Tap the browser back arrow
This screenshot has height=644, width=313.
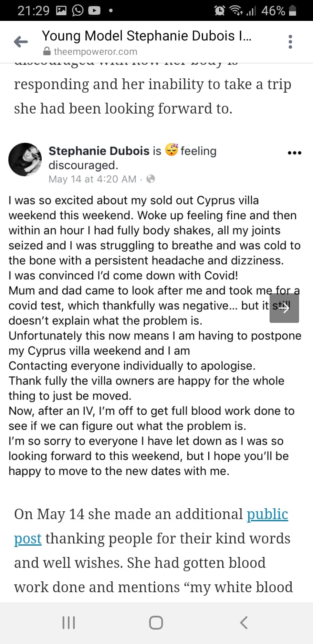(x=21, y=42)
